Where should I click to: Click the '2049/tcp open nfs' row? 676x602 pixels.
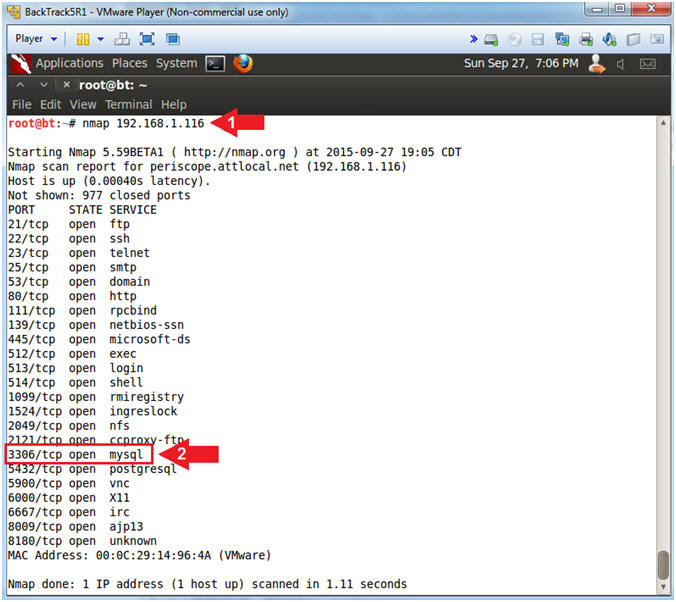(69, 426)
